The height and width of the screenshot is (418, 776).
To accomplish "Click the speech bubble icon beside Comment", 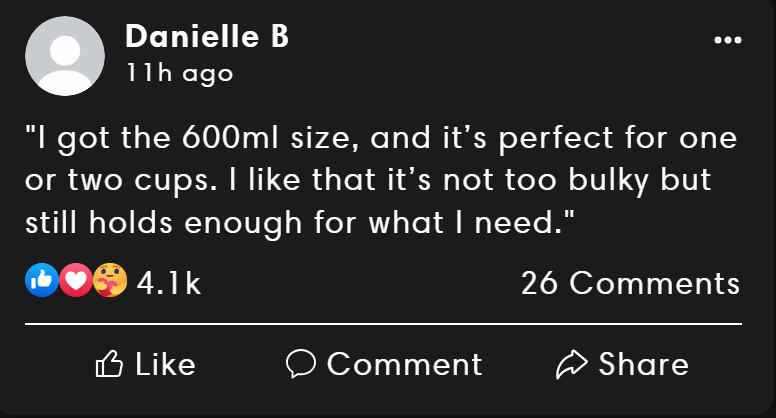I will tap(301, 365).
